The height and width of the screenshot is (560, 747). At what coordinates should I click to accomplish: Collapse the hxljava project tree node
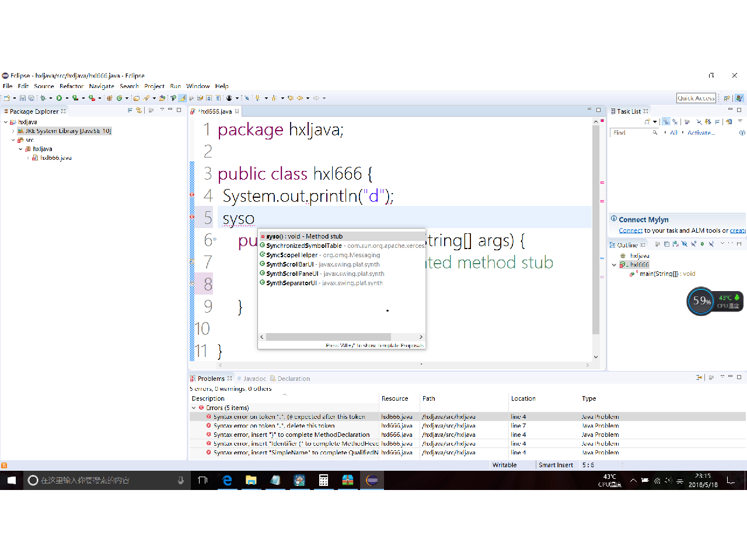pyautogui.click(x=6, y=122)
